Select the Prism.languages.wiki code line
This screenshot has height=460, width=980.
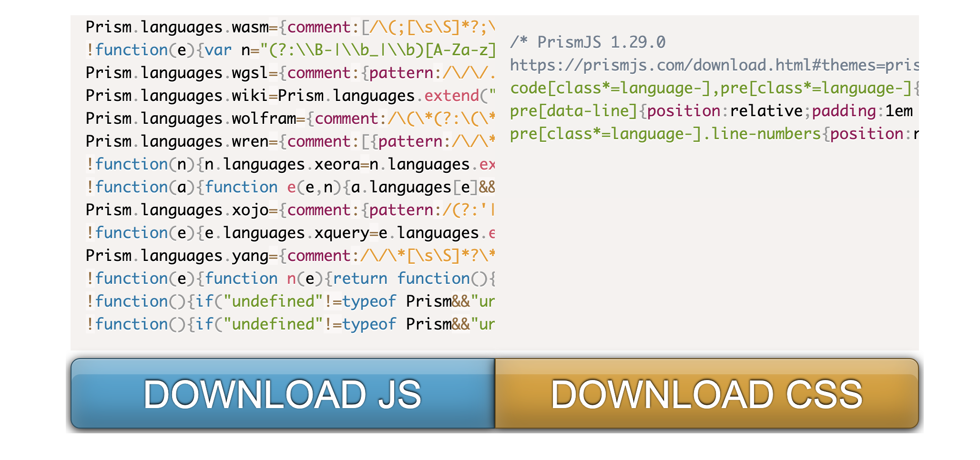tap(290, 96)
